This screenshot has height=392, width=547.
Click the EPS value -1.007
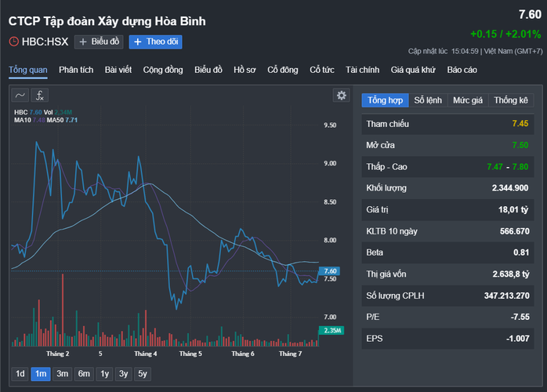click(518, 339)
